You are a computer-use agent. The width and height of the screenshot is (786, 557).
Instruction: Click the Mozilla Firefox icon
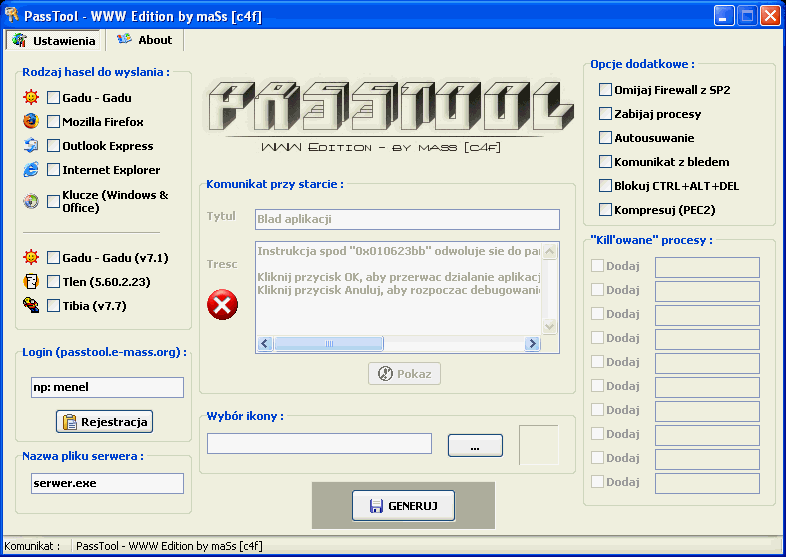[x=31, y=122]
